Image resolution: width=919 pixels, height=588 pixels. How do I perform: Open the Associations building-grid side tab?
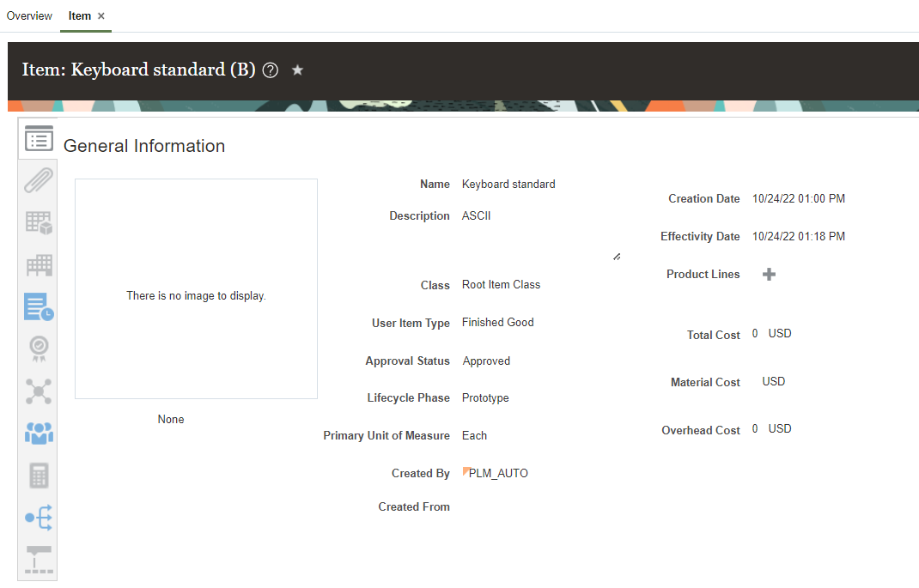[x=39, y=264]
